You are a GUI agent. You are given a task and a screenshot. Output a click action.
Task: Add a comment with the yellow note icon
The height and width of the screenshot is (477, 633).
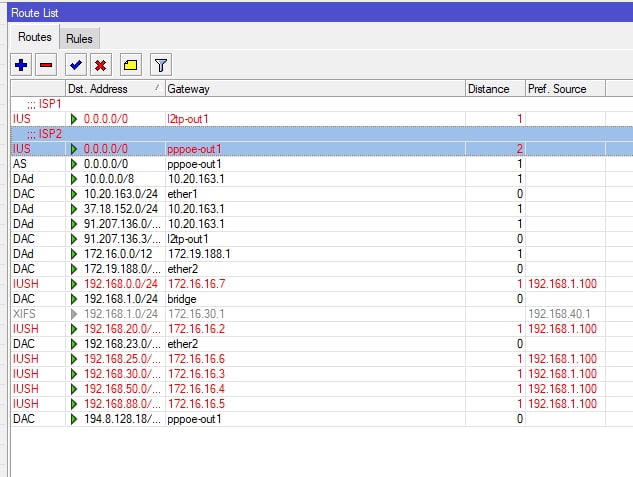point(130,65)
